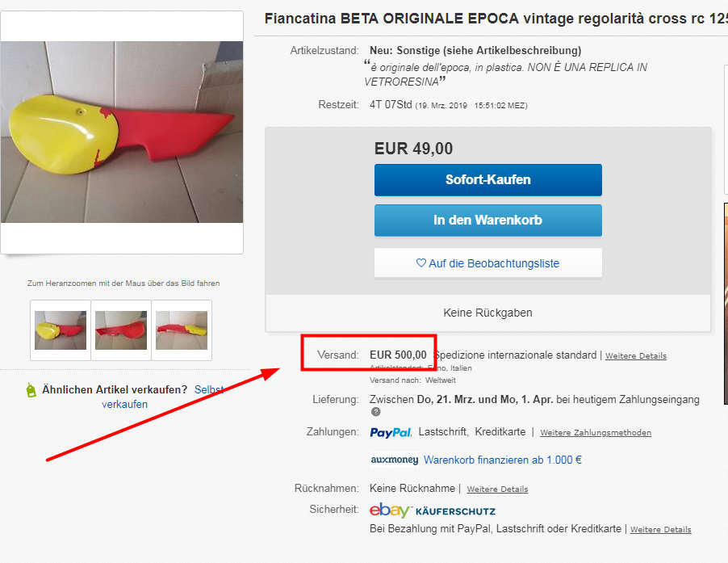Image resolution: width=728 pixels, height=563 pixels.
Task: Click Auf die Beobachtungsliste button
Action: pyautogui.click(x=487, y=263)
